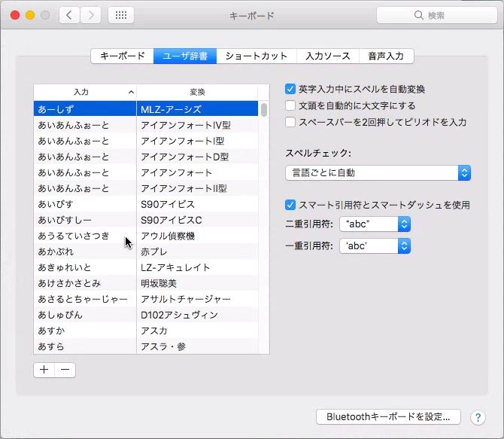504x439 pixels.
Task: Close the window with the red button
Action: [15, 15]
